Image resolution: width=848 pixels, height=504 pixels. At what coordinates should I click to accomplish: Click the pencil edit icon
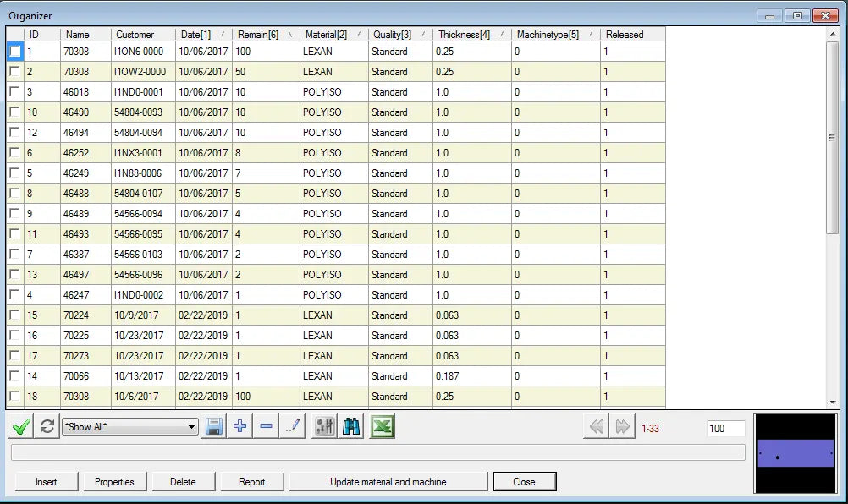(292, 427)
